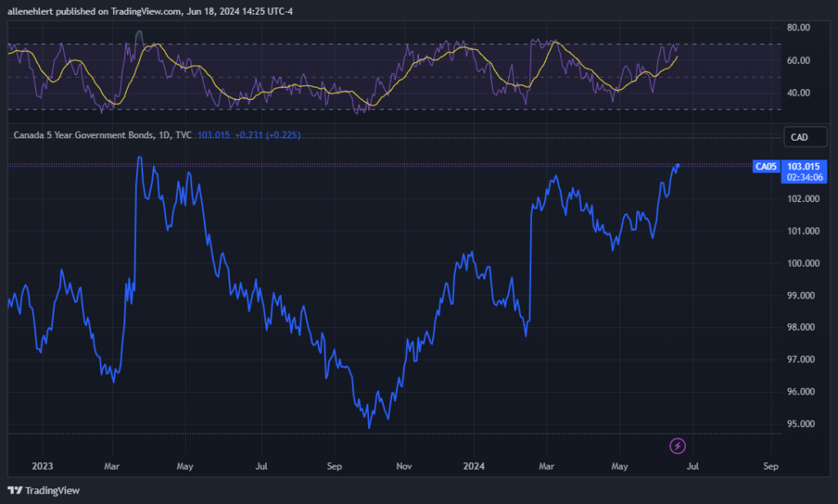838x504 pixels.
Task: Click the published-by header text at top
Action: click(x=161, y=11)
